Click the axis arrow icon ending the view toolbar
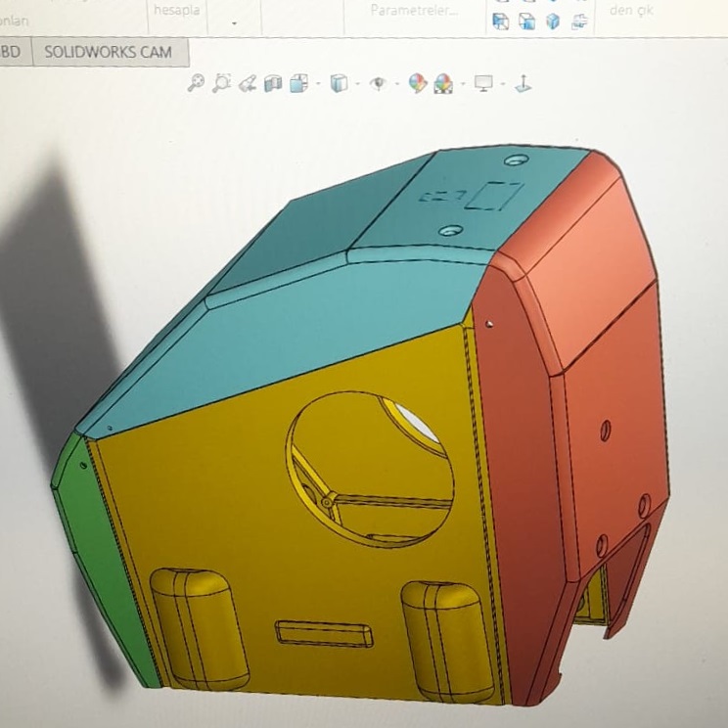This screenshot has width=728, height=728. pyautogui.click(x=523, y=83)
